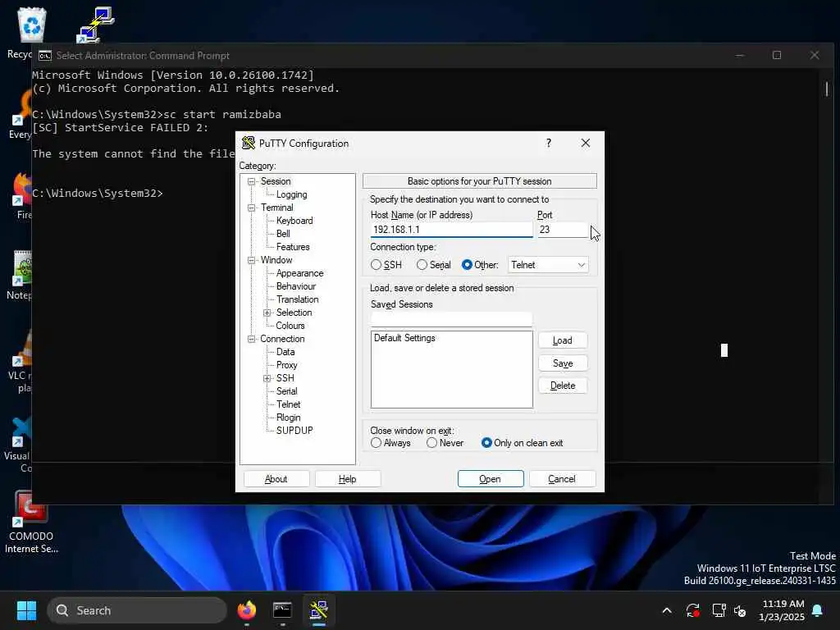Select Rlogin in the category tree
This screenshot has height=630, width=840.
tap(288, 418)
